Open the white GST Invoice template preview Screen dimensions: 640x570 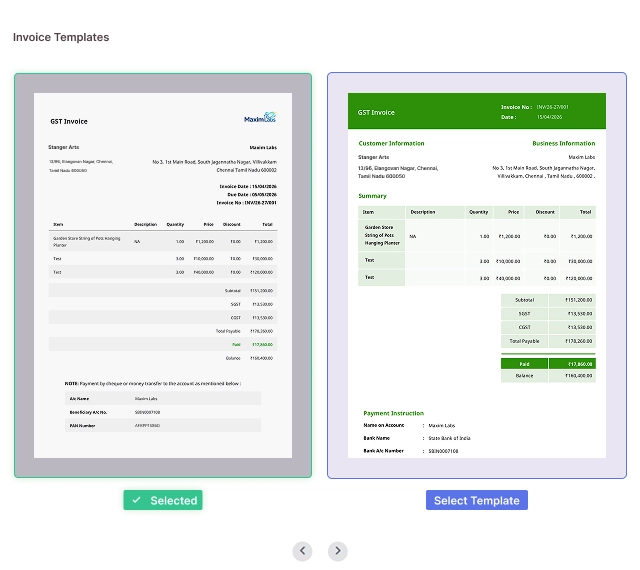coord(163,275)
